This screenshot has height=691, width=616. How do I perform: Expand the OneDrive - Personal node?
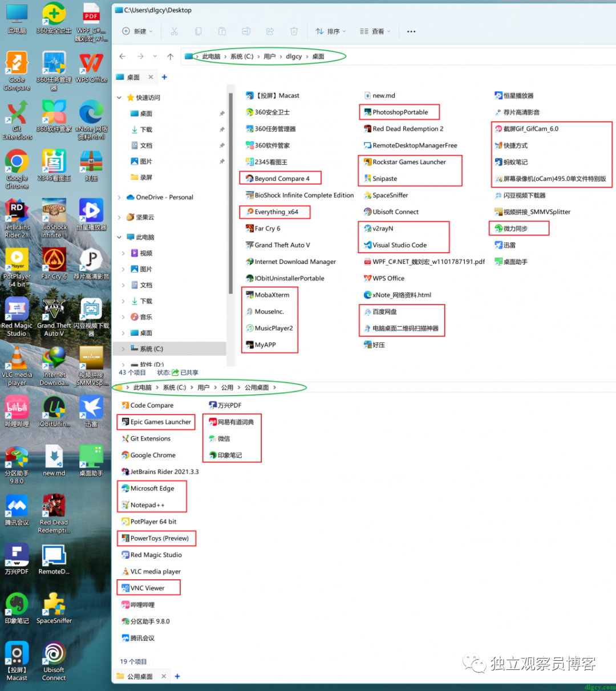119,197
